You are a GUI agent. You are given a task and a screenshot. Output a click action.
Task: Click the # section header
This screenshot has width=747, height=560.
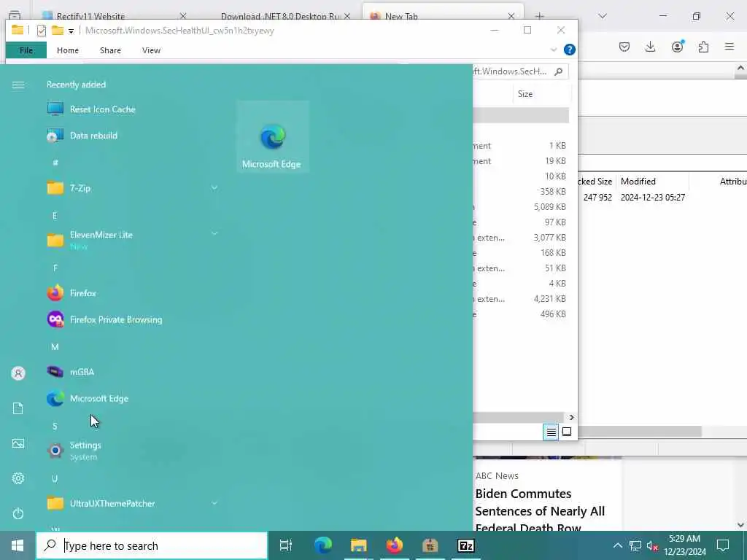pyautogui.click(x=55, y=163)
